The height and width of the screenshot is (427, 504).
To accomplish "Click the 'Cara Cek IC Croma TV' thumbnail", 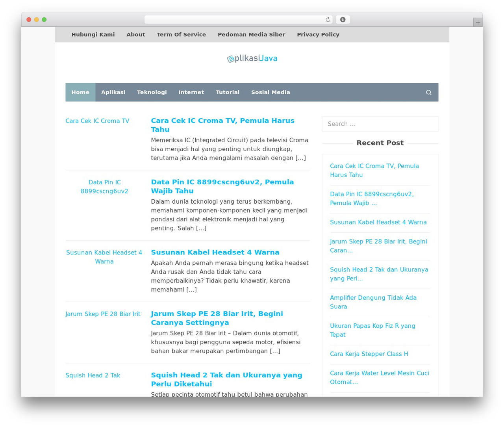I will point(97,121).
